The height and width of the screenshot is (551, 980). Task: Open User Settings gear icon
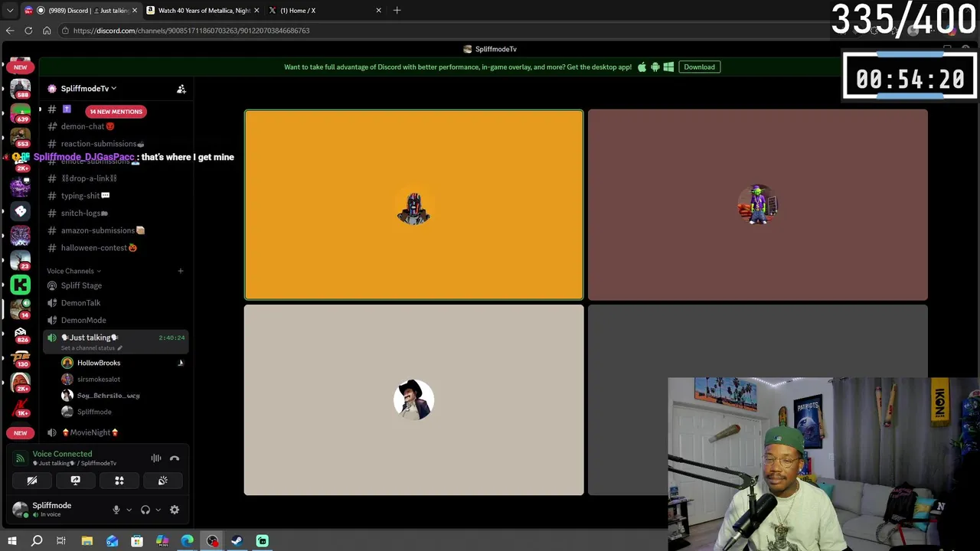[x=175, y=510]
